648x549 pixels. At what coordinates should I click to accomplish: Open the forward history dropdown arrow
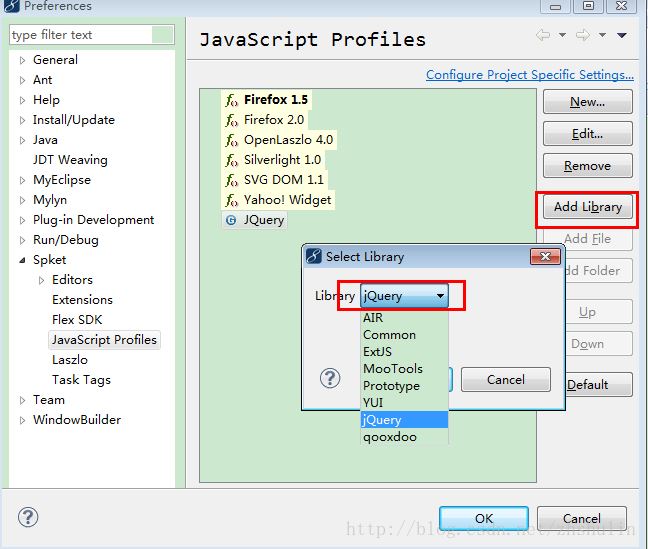coord(603,35)
